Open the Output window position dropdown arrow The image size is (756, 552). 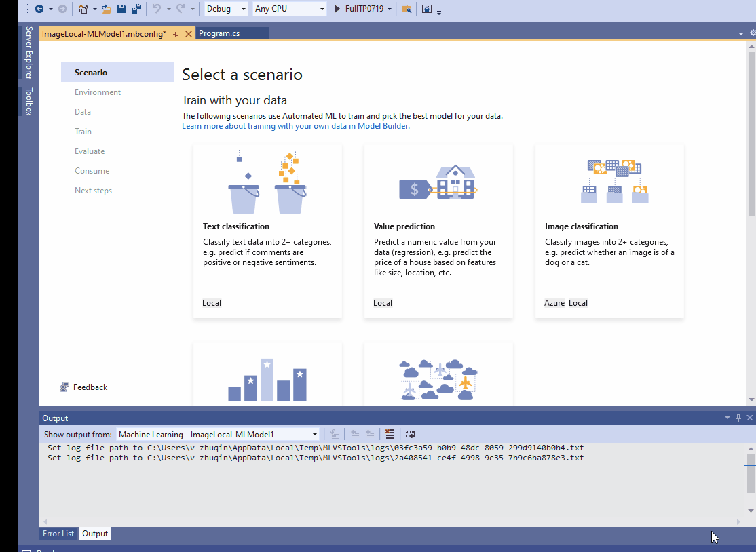727,418
